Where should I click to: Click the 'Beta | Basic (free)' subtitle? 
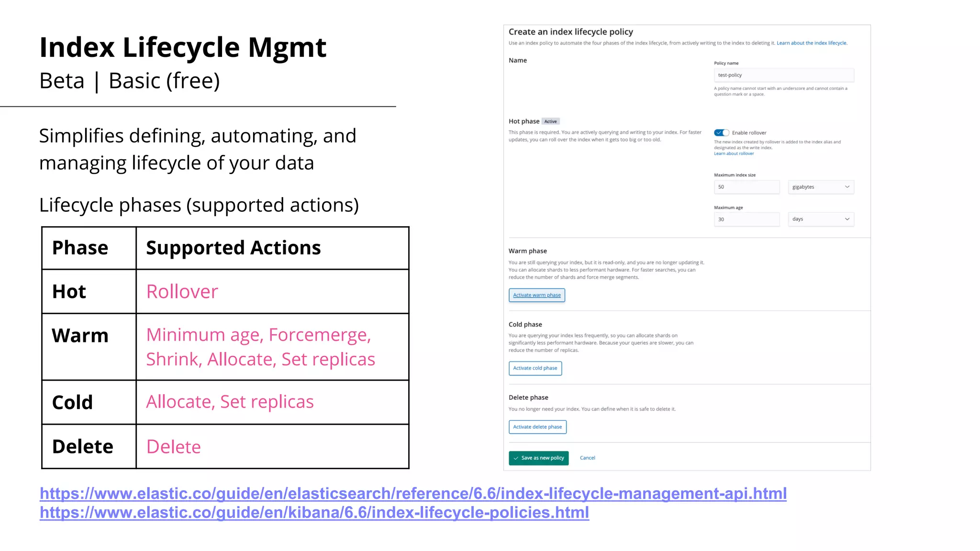click(130, 81)
